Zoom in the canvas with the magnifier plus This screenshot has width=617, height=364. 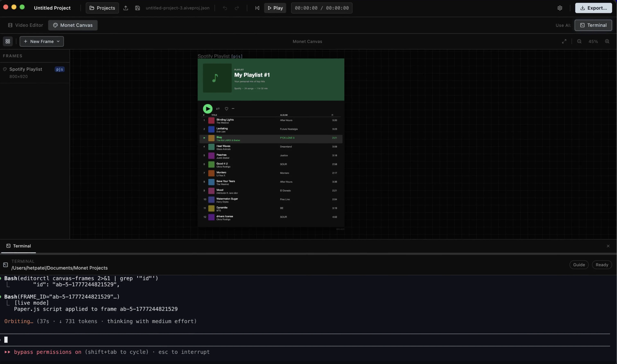[607, 42]
